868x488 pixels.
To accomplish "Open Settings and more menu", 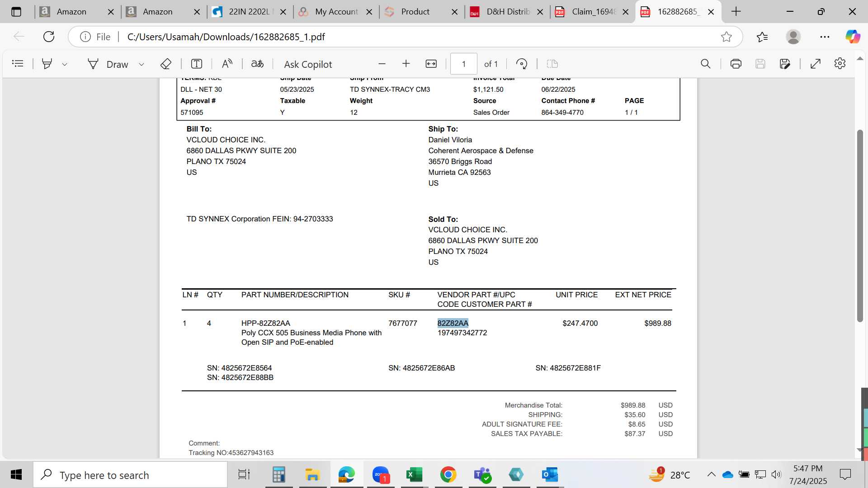I will coord(825,37).
